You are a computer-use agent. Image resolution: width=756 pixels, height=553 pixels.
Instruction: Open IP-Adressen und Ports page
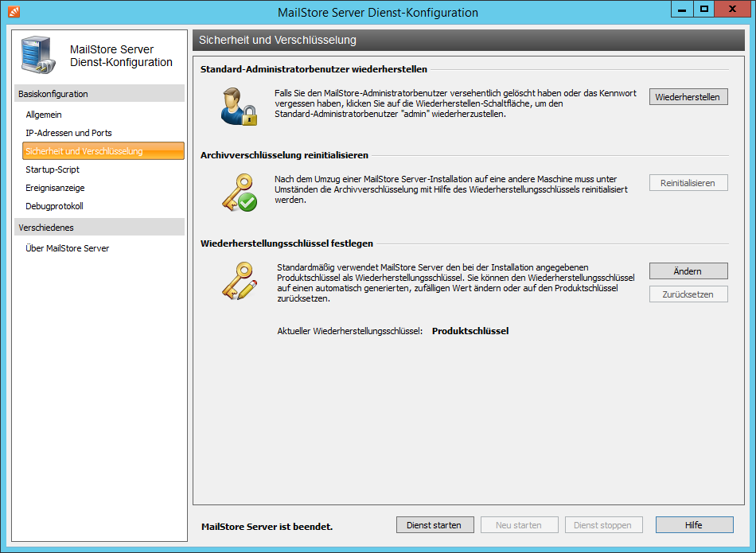pos(69,133)
